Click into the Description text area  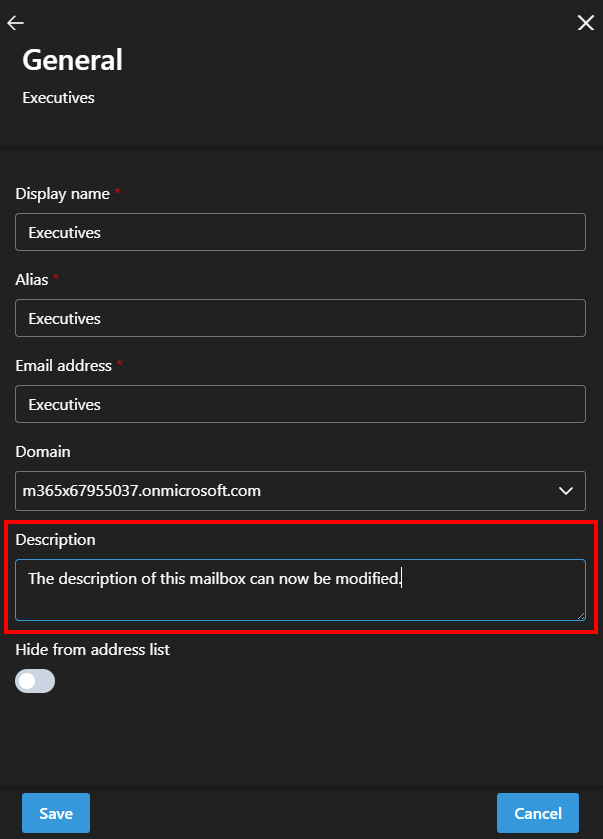click(300, 590)
